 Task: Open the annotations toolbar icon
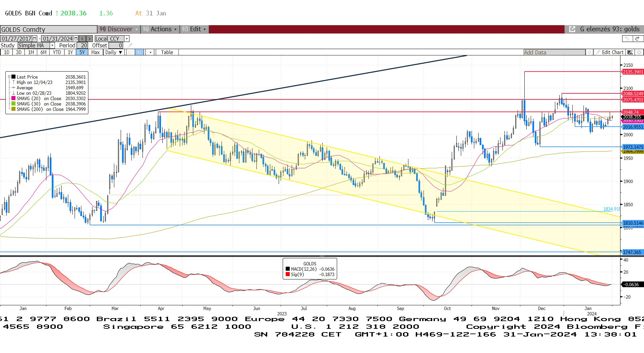(630, 52)
